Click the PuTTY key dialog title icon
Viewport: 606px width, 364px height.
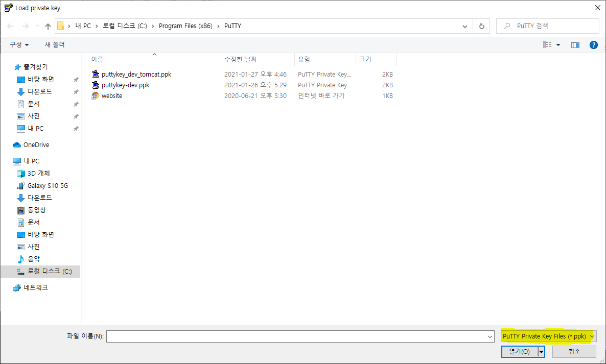(x=8, y=8)
